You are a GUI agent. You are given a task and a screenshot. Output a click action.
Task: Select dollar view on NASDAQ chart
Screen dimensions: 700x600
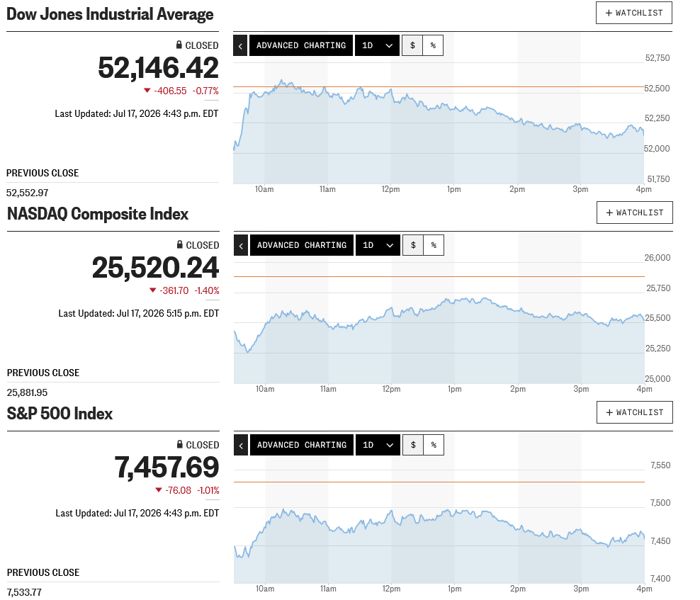[413, 245]
